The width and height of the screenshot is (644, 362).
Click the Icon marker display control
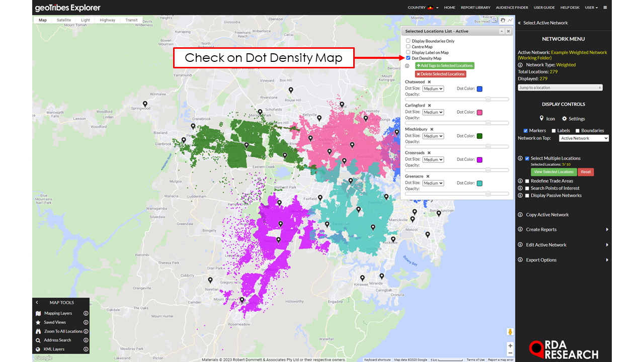[x=547, y=119]
